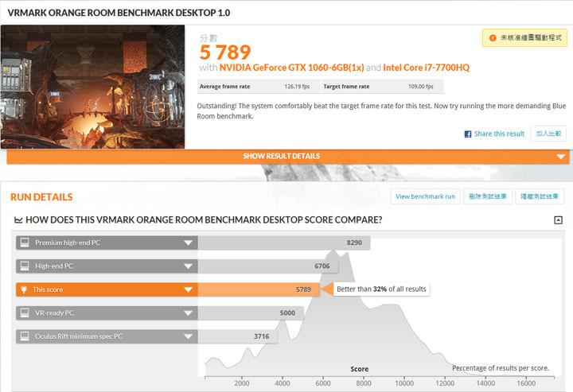Screen dimensions: 573x392
Task: Expand the Show Result Details bar
Action: 286,157
